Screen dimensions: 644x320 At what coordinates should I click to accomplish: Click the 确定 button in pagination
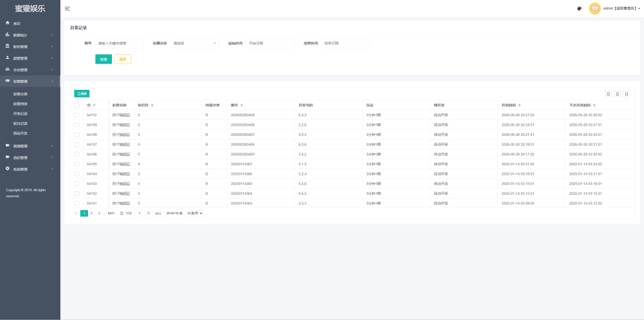(158, 214)
